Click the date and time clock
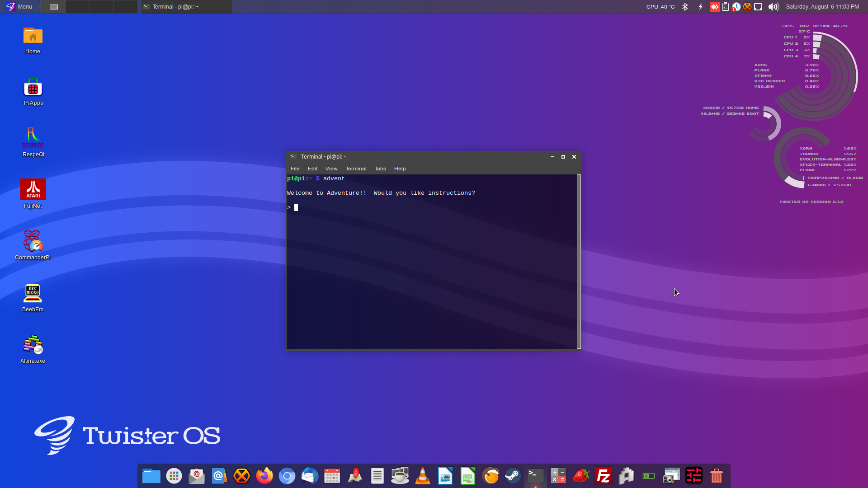The image size is (868, 488). tap(822, 7)
